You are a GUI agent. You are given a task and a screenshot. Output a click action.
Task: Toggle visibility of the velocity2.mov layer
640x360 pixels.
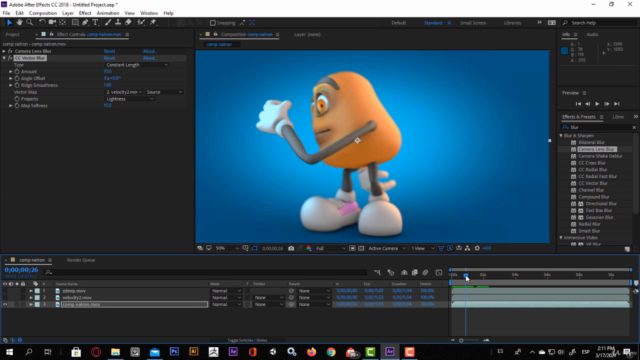(x=5, y=298)
